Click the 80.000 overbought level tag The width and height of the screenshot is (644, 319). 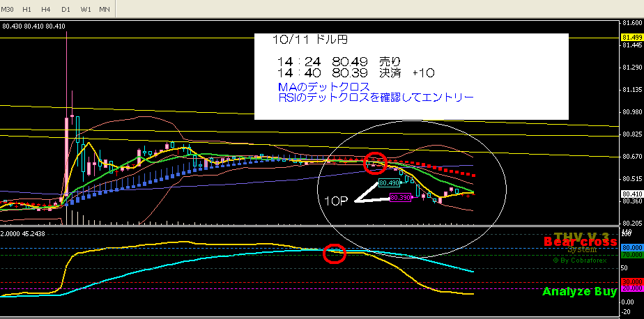(633, 248)
